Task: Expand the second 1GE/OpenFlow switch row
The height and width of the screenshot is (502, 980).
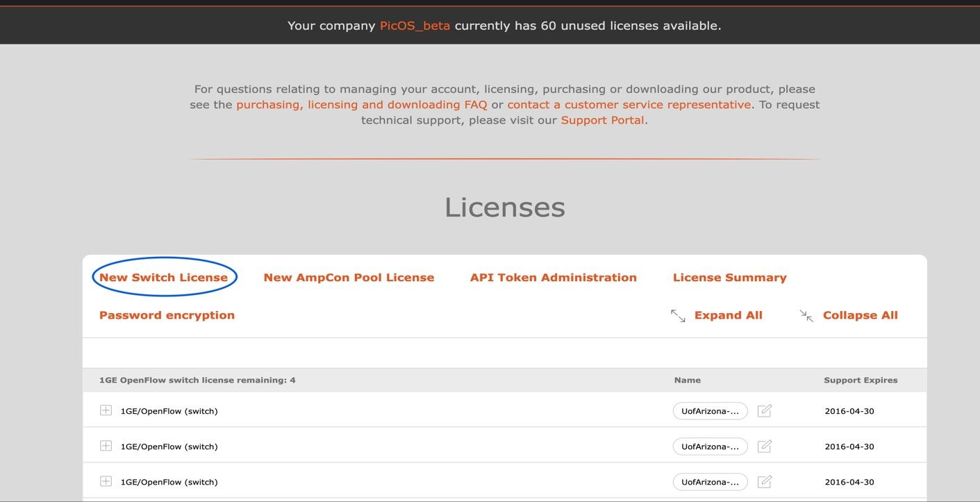Action: point(106,445)
